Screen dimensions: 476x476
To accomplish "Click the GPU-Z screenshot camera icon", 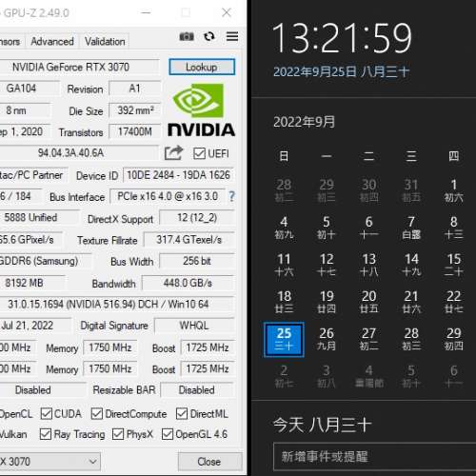I will coord(187,36).
